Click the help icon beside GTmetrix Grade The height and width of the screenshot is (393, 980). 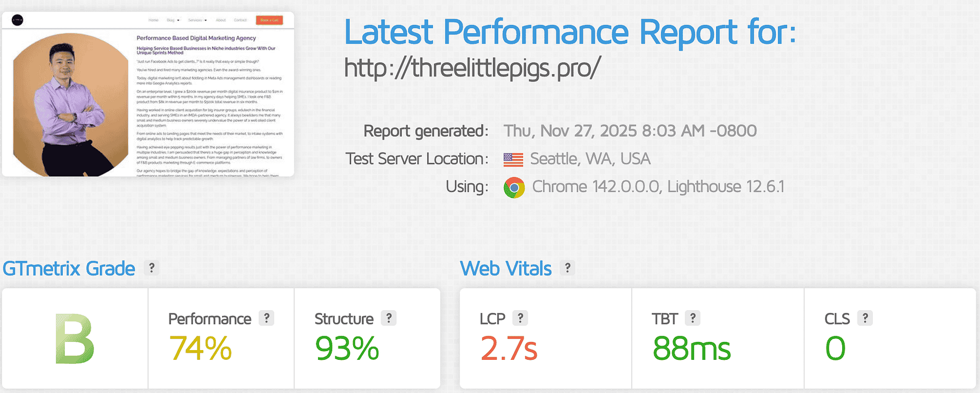152,268
